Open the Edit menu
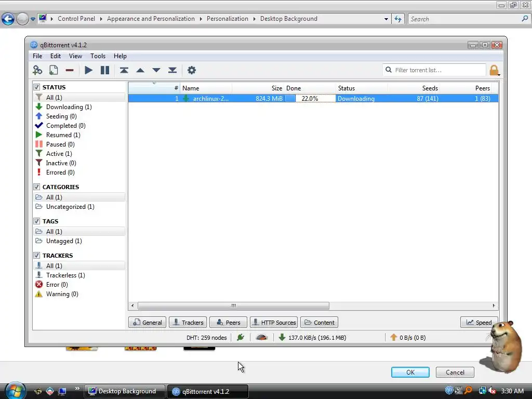Screen dimensions: 532x399 point(55,56)
